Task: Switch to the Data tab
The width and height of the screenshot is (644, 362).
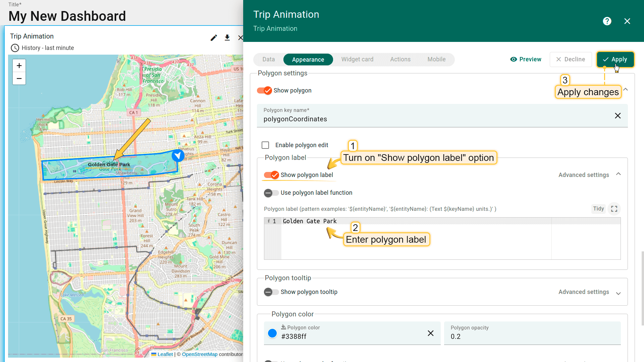Action: 268,59
